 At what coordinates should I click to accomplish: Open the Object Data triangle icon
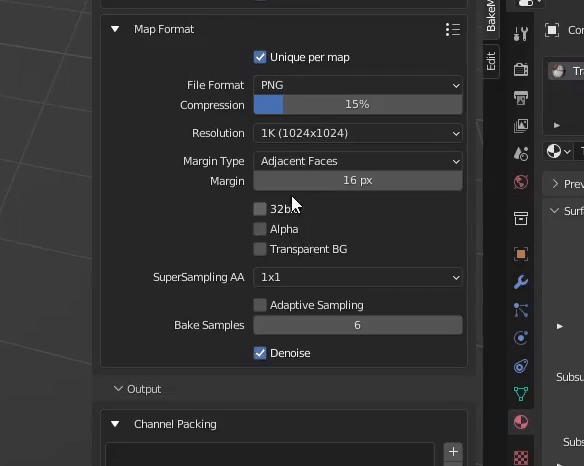click(x=521, y=394)
